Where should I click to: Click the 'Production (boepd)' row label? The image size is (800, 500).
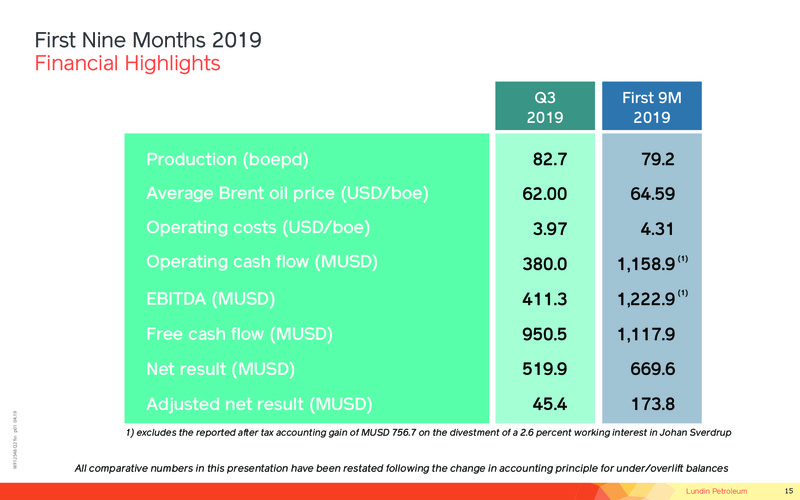point(228,160)
